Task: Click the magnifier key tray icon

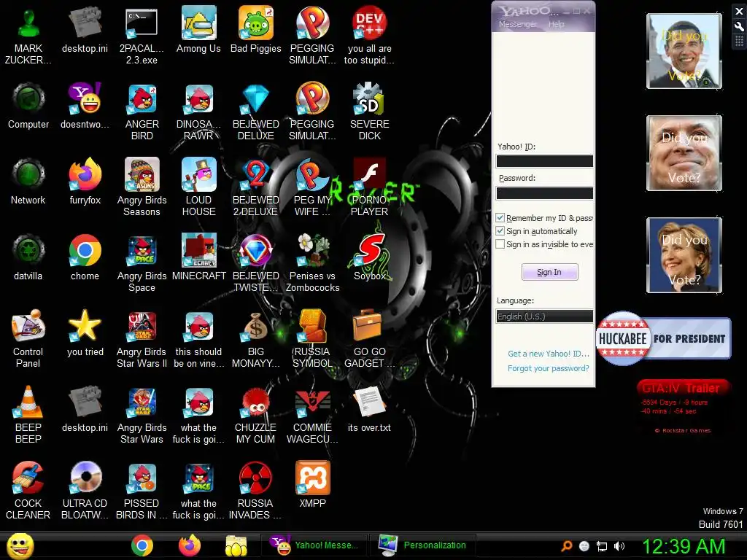Action: (x=566, y=546)
